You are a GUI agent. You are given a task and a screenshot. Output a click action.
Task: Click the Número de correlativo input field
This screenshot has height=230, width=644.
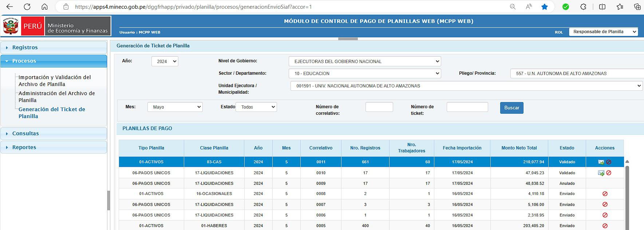point(379,107)
